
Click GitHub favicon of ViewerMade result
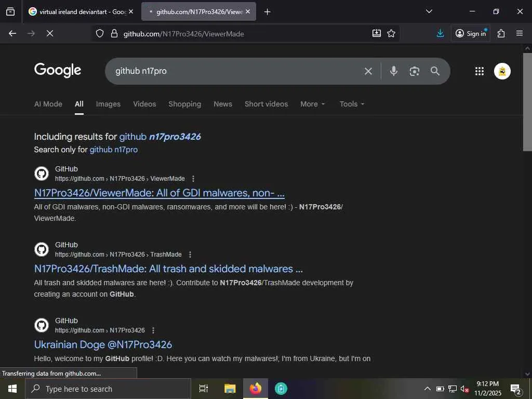[x=42, y=174]
